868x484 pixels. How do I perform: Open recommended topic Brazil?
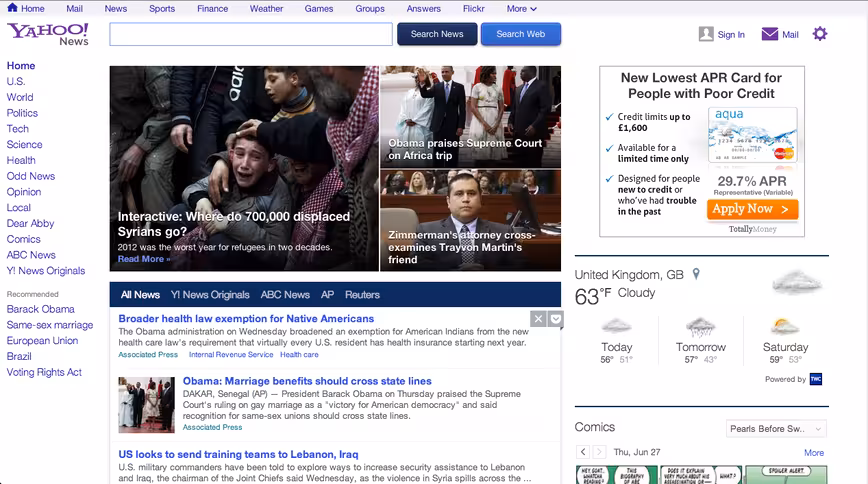click(x=19, y=357)
